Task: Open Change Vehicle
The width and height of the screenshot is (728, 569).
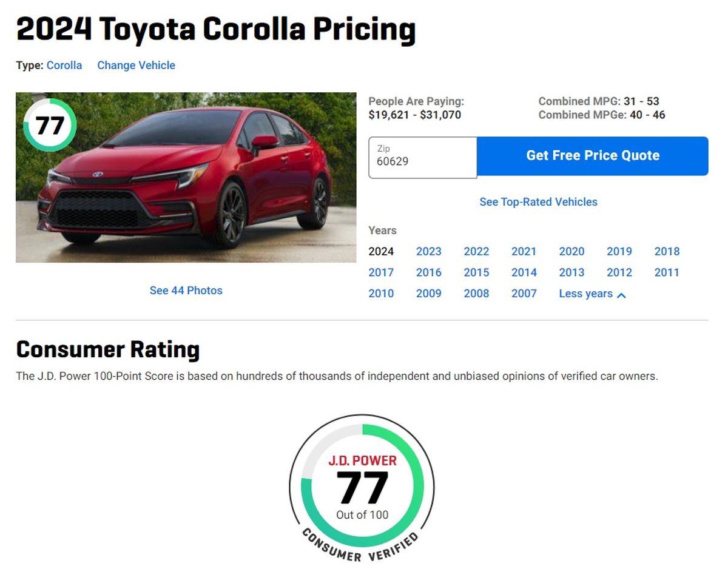Action: (136, 65)
